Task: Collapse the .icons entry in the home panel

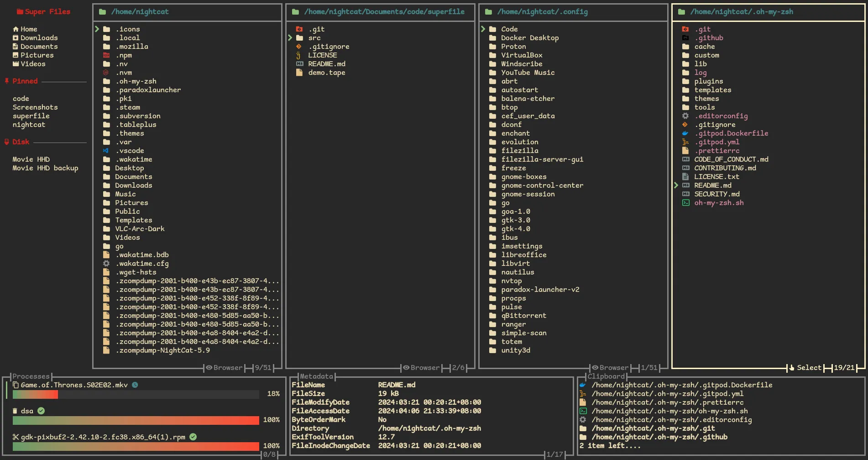Action: coord(97,29)
